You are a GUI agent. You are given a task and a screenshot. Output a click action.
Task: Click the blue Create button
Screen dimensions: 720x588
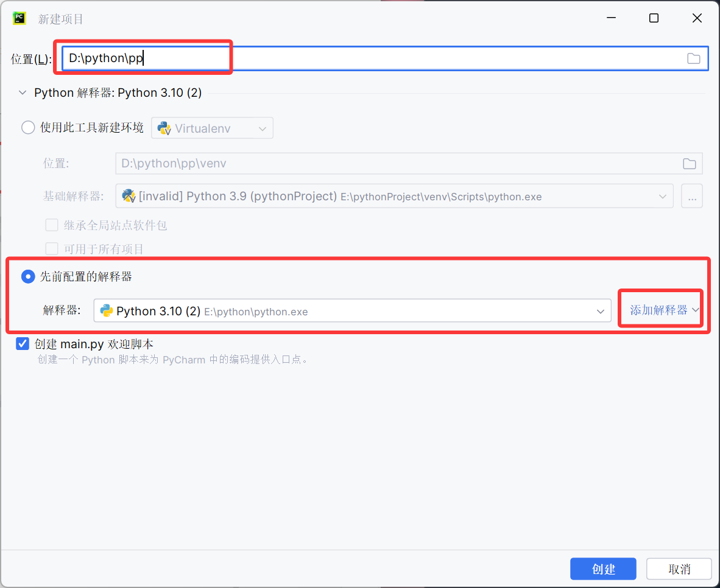pos(603,569)
